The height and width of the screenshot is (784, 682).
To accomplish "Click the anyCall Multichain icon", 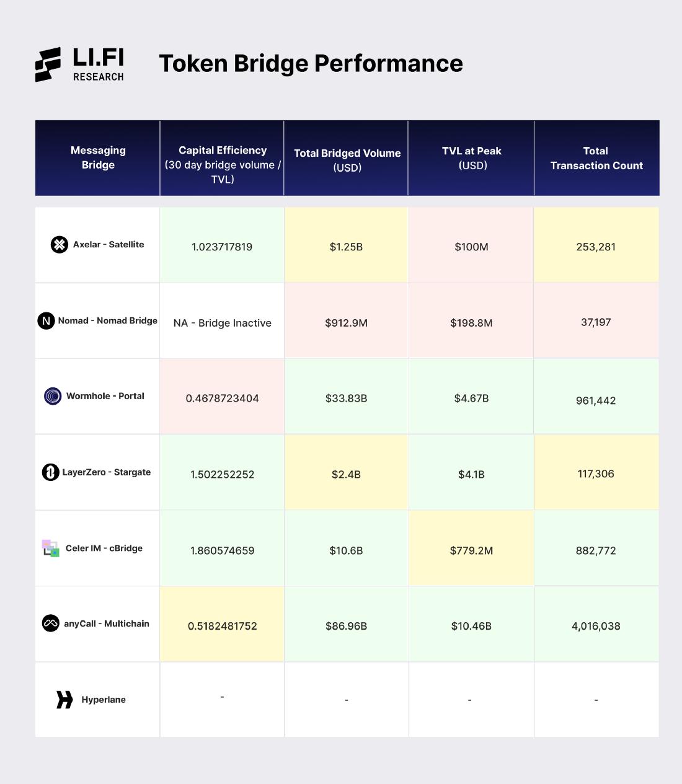I will [50, 623].
